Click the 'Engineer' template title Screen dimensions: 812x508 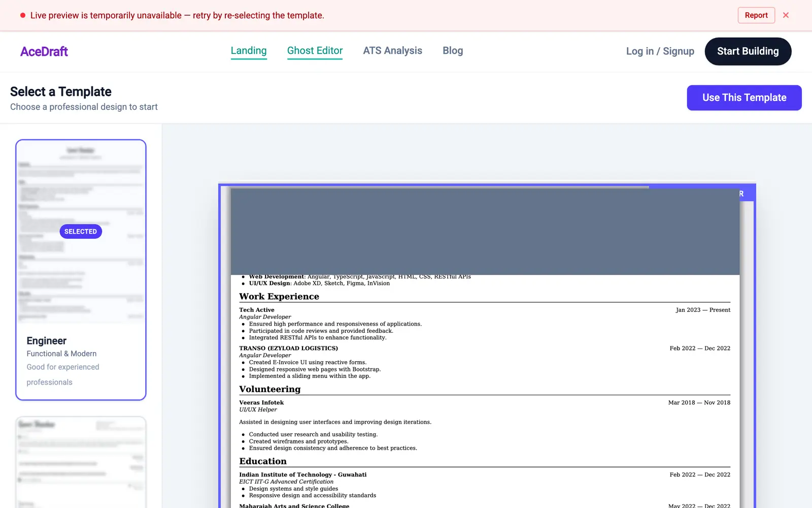click(x=47, y=341)
